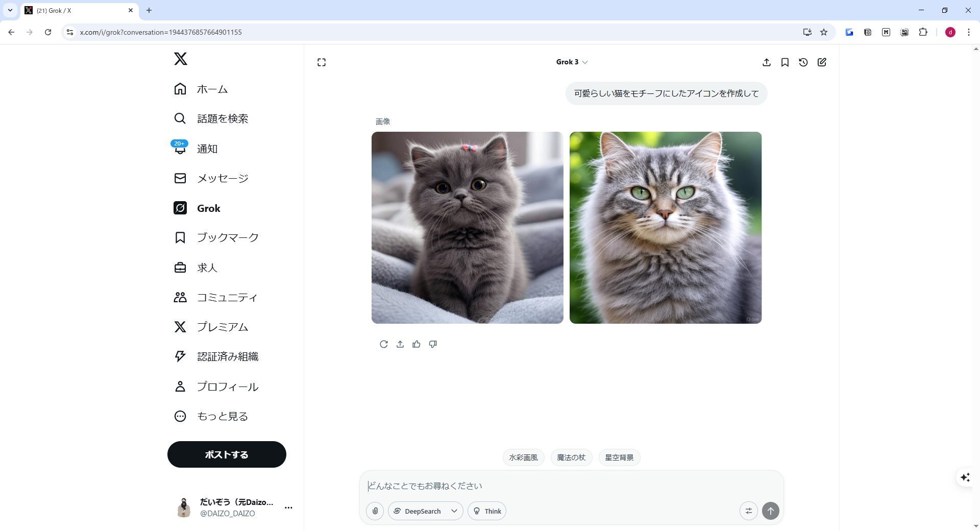Regenerate the cat images
980x531 pixels.
(383, 344)
